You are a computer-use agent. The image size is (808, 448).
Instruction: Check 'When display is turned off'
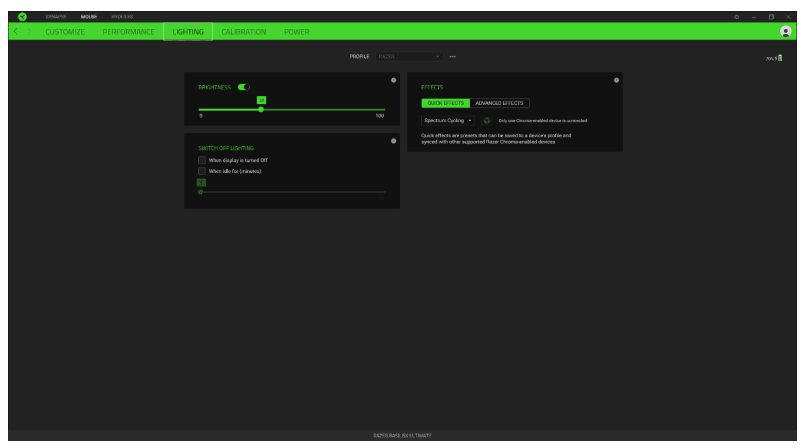[x=202, y=160]
